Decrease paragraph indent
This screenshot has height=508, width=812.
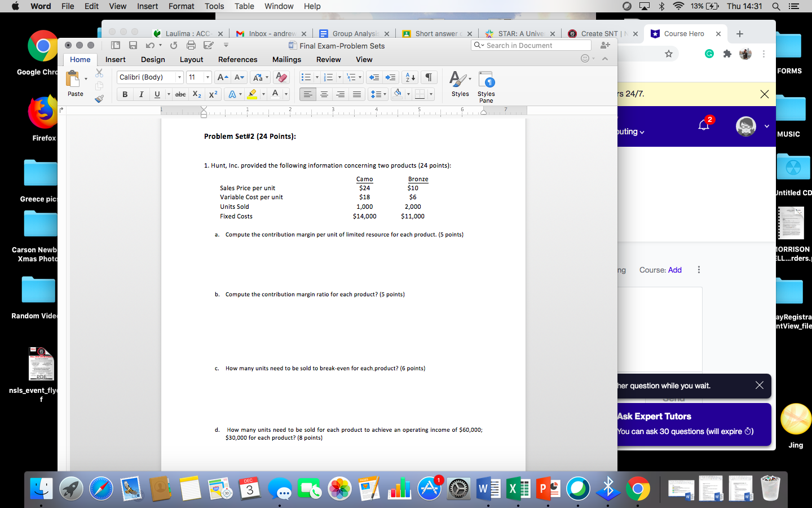click(374, 77)
